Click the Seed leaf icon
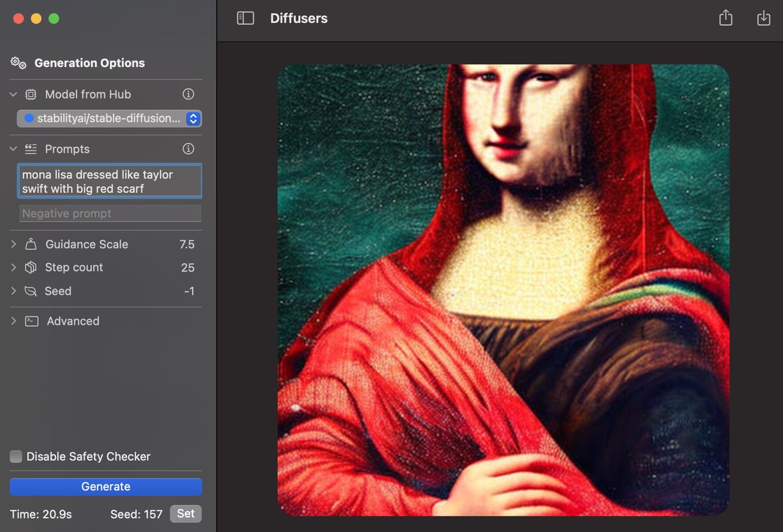The height and width of the screenshot is (532, 783). (x=31, y=291)
